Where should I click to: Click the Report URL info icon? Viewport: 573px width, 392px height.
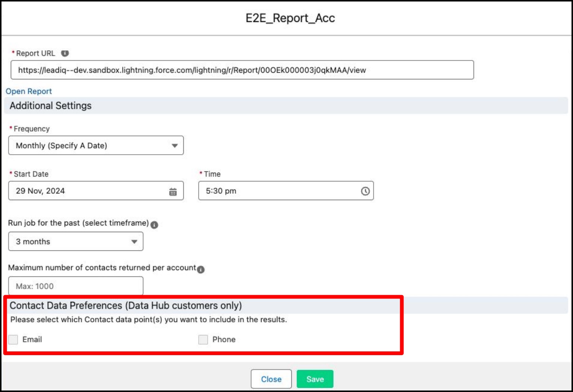[65, 53]
